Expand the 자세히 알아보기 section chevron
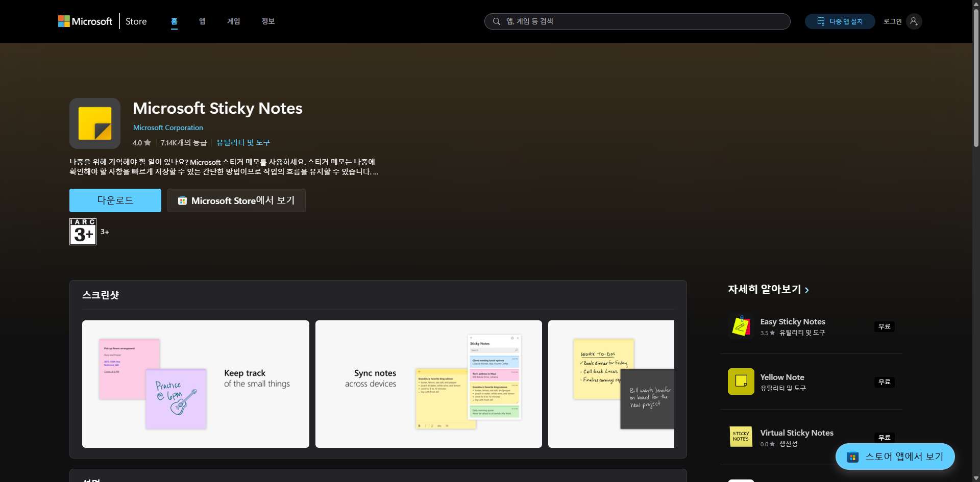 (807, 290)
